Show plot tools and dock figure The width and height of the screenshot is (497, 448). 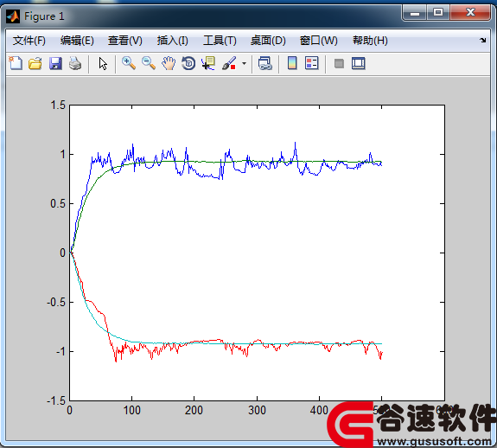pyautogui.click(x=359, y=63)
